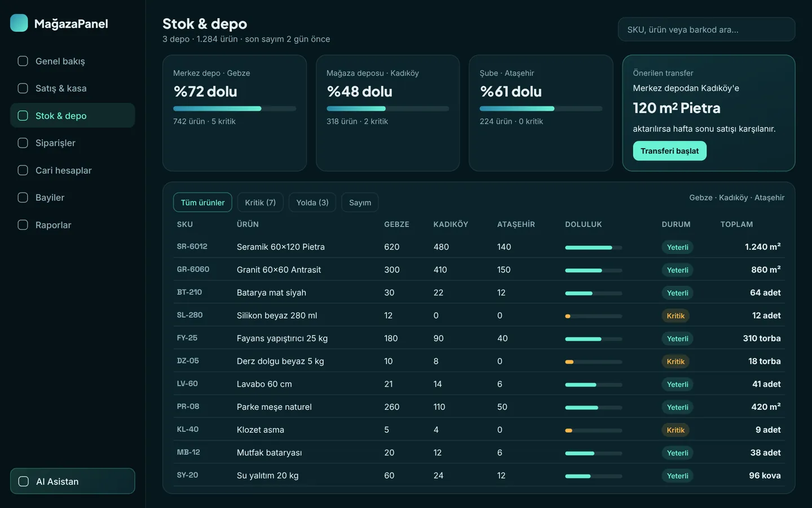Click the 96 kova total value
The image size is (812, 508).
[765, 475]
